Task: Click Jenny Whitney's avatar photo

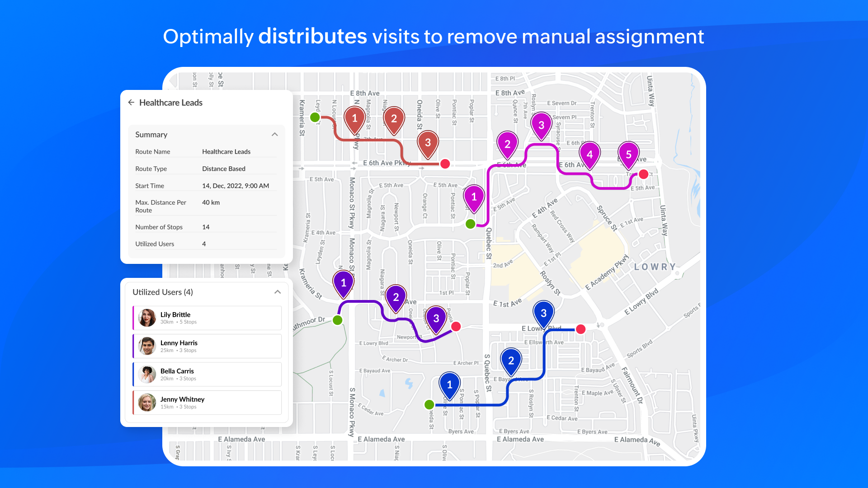Action: 147,403
